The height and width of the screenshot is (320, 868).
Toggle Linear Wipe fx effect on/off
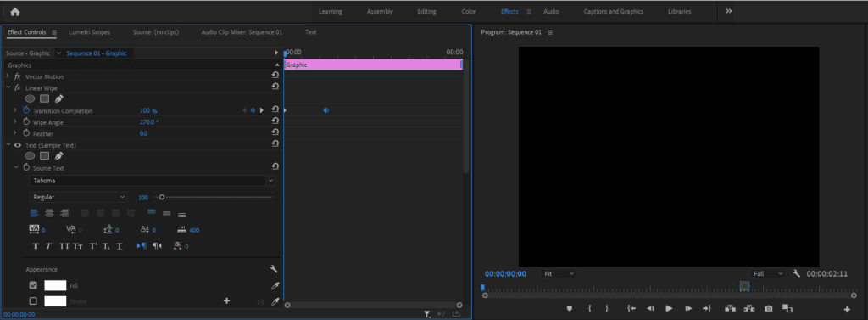pyautogui.click(x=17, y=87)
